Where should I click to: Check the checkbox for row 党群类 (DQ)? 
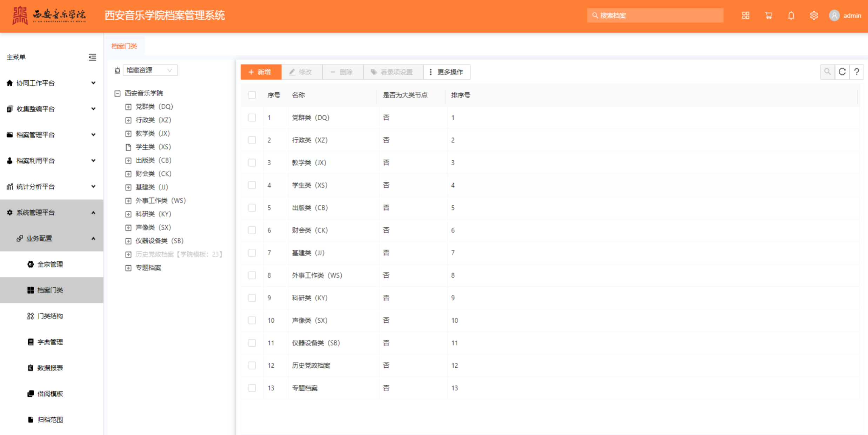(x=252, y=118)
